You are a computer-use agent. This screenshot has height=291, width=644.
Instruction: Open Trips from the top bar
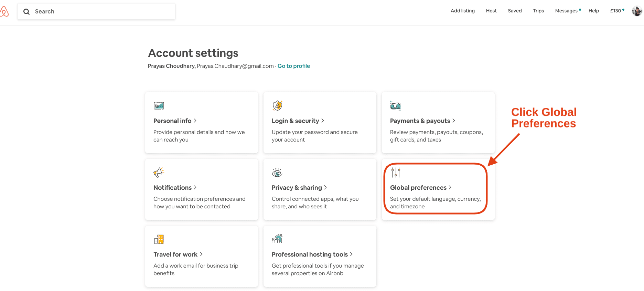click(538, 11)
